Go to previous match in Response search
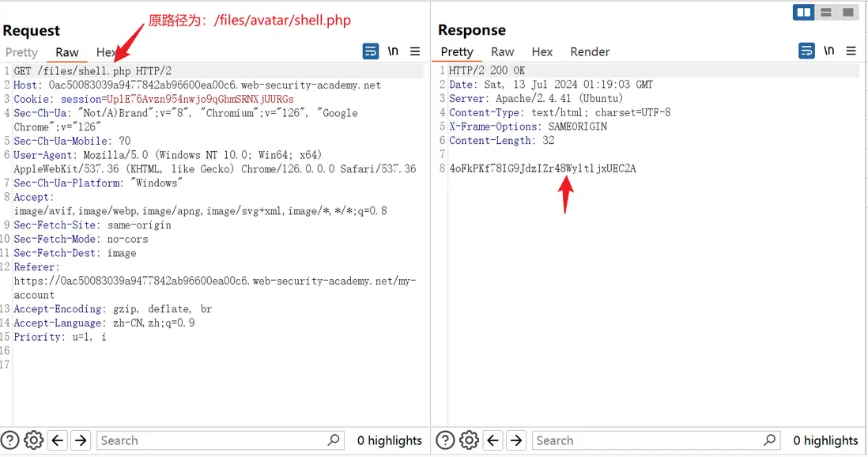 tap(492, 440)
